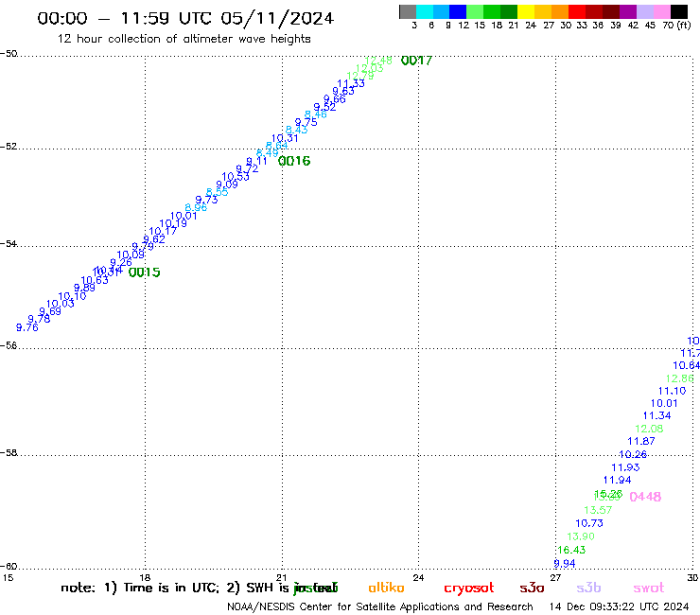Click the black swatch at the legend's end
The image size is (700, 615).
click(x=679, y=11)
